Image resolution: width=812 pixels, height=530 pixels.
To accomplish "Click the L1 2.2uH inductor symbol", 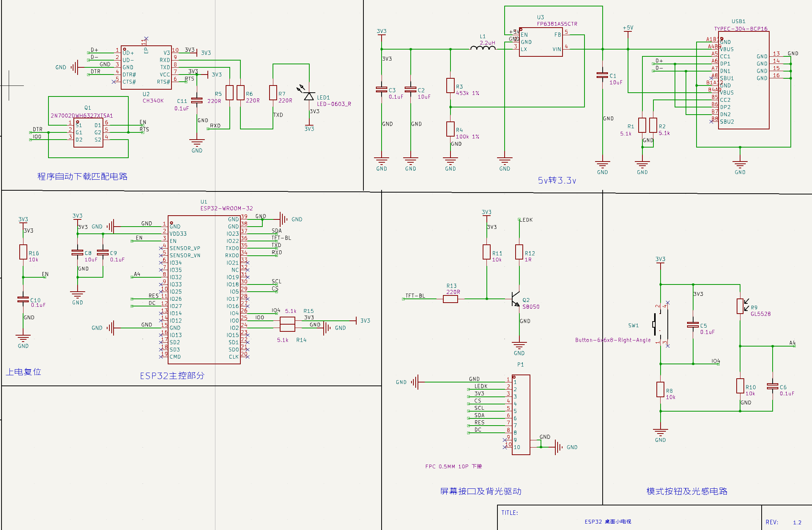I will click(x=483, y=48).
